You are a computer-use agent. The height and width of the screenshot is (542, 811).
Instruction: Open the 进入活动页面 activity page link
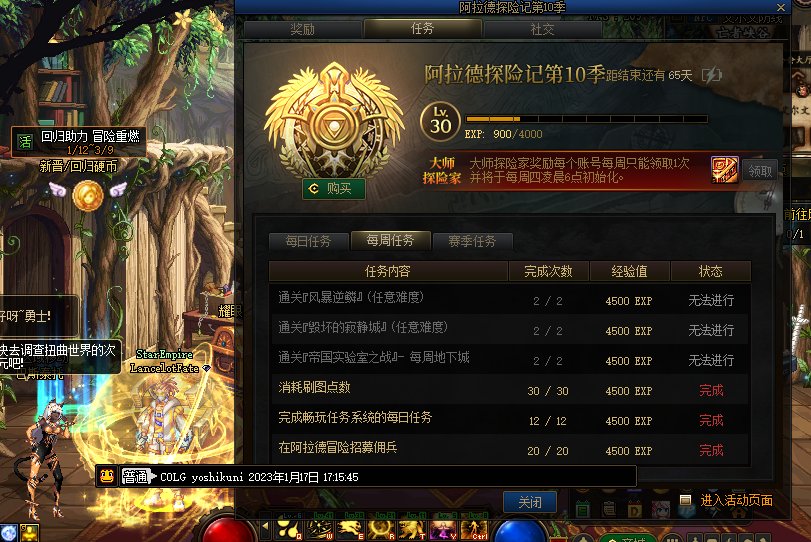pos(736,500)
